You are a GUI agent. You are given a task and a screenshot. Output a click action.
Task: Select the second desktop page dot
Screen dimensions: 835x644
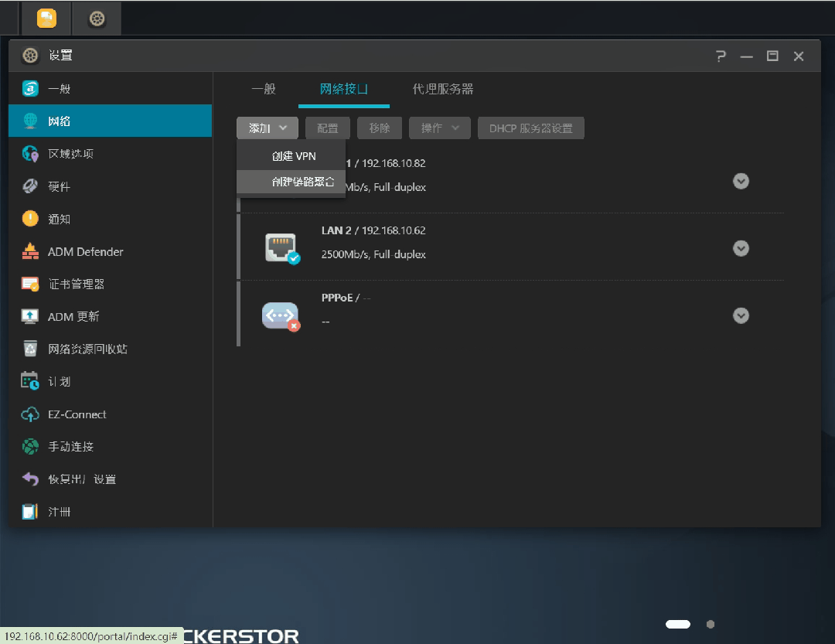(711, 625)
